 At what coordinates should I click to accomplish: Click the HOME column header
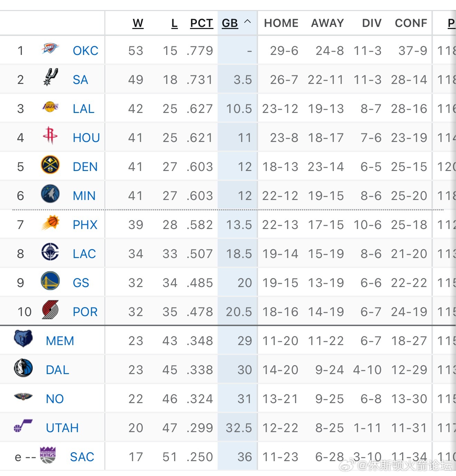pos(281,23)
